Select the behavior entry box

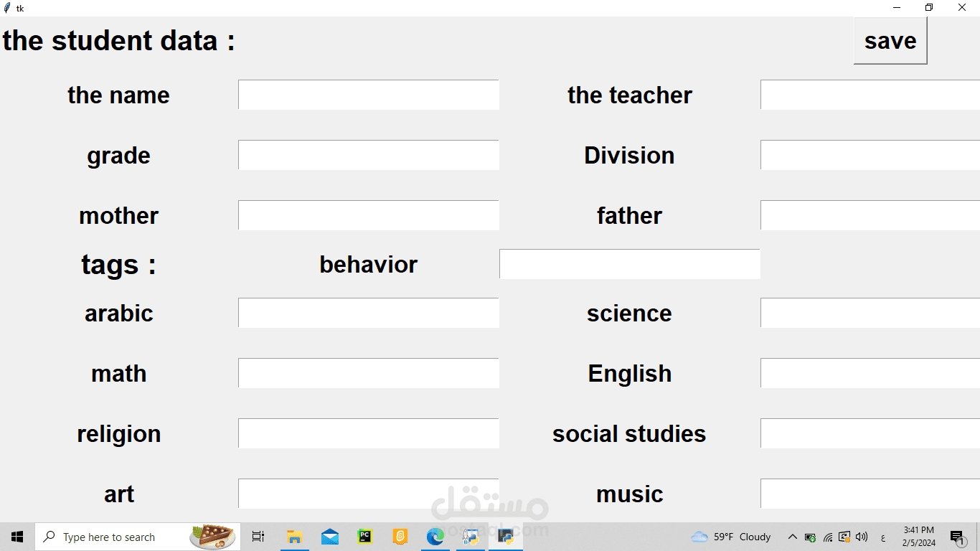click(629, 264)
